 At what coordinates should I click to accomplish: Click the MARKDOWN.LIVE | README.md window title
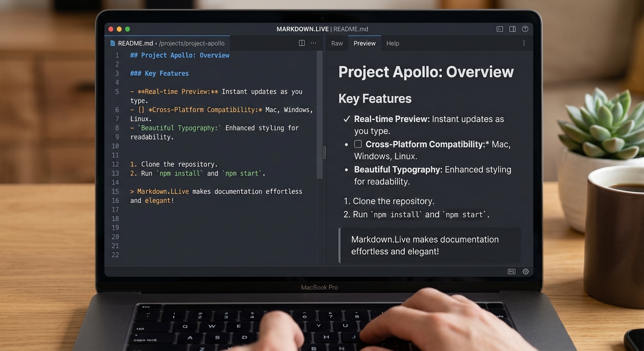[x=322, y=29]
